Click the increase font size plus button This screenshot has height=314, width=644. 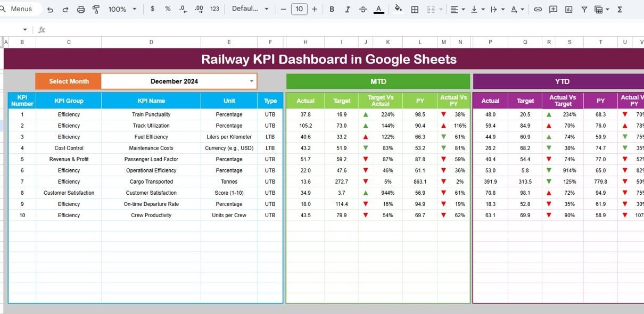315,9
